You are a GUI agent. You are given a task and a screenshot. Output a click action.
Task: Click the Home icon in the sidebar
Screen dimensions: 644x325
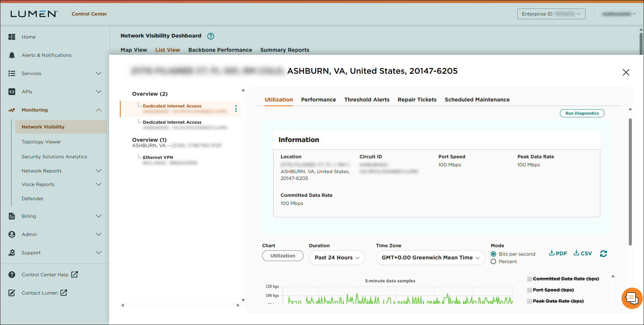(x=12, y=37)
